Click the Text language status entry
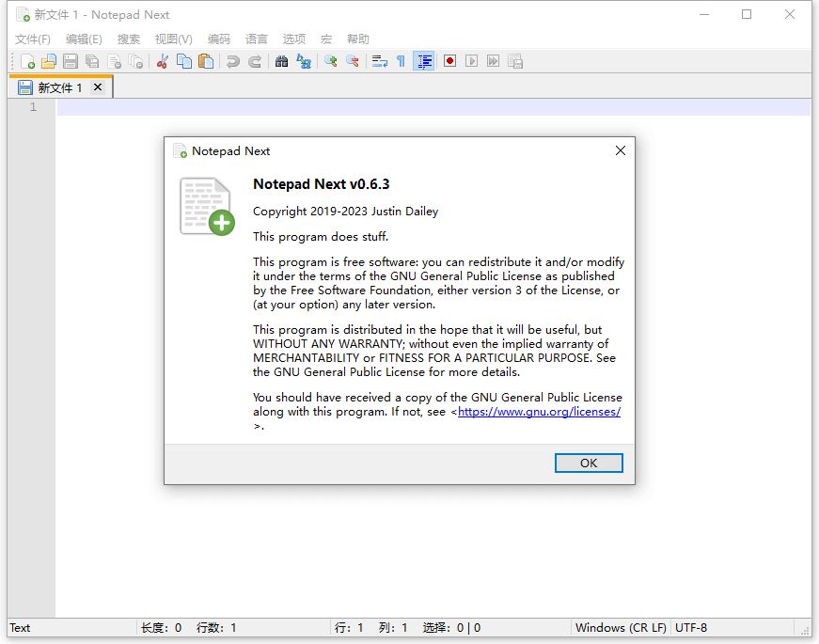This screenshot has height=644, width=819. [x=20, y=628]
